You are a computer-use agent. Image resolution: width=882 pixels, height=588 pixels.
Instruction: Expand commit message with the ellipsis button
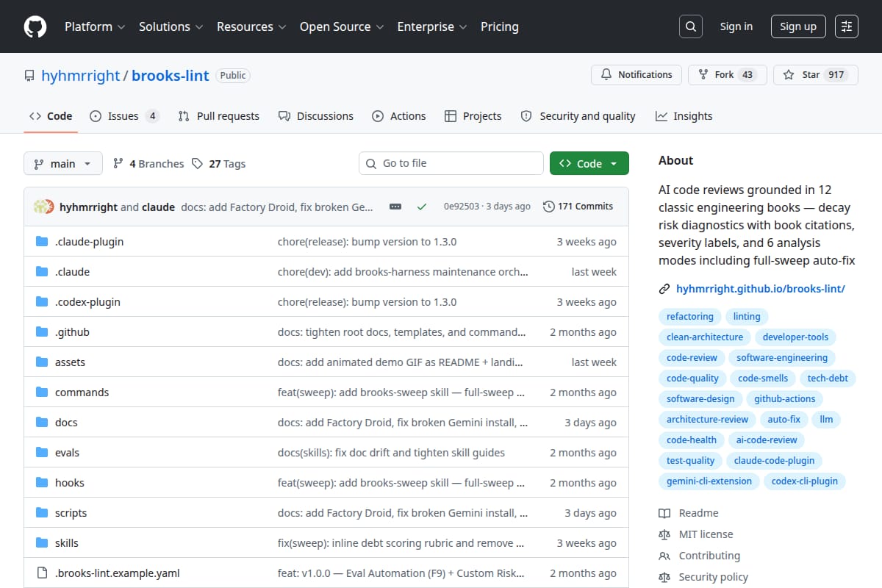(x=395, y=207)
